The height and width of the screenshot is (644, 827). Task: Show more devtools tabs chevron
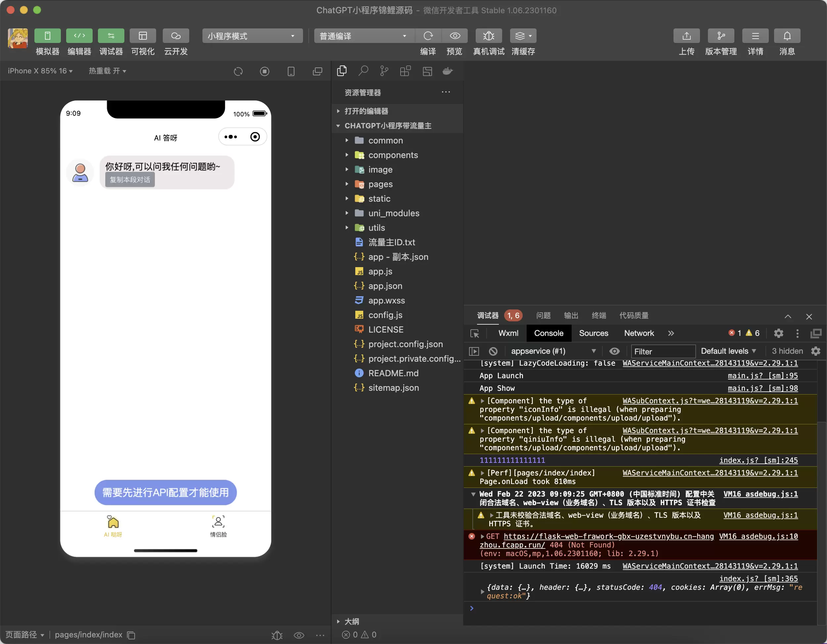[671, 333]
